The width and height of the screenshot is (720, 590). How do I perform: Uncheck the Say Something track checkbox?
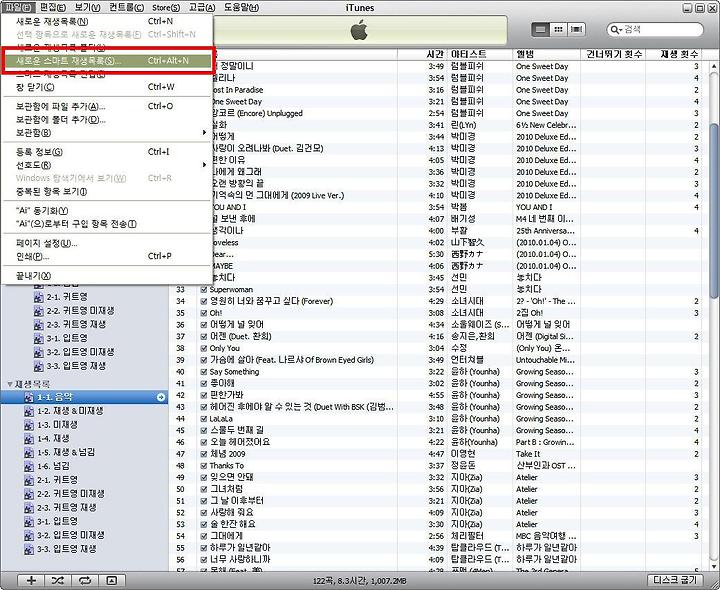[204, 372]
